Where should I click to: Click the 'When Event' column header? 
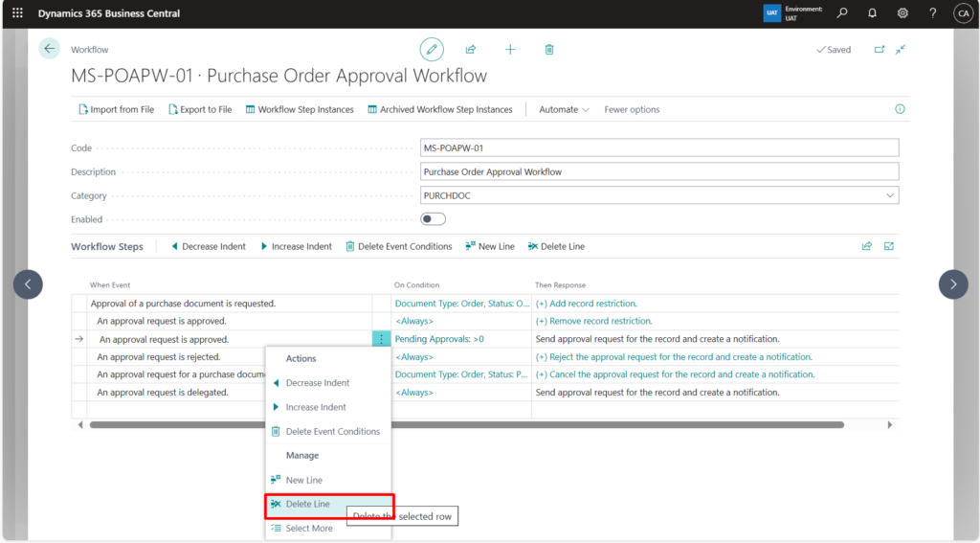click(x=110, y=285)
